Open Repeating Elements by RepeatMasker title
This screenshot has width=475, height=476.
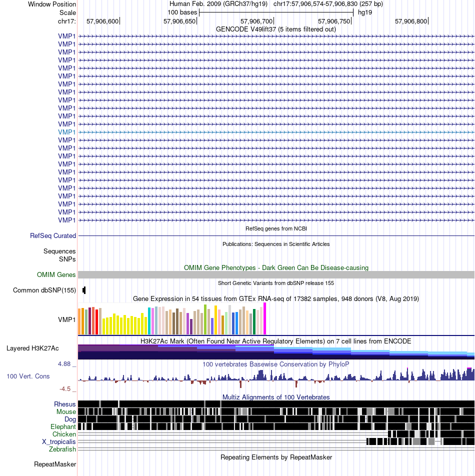[x=276, y=457]
